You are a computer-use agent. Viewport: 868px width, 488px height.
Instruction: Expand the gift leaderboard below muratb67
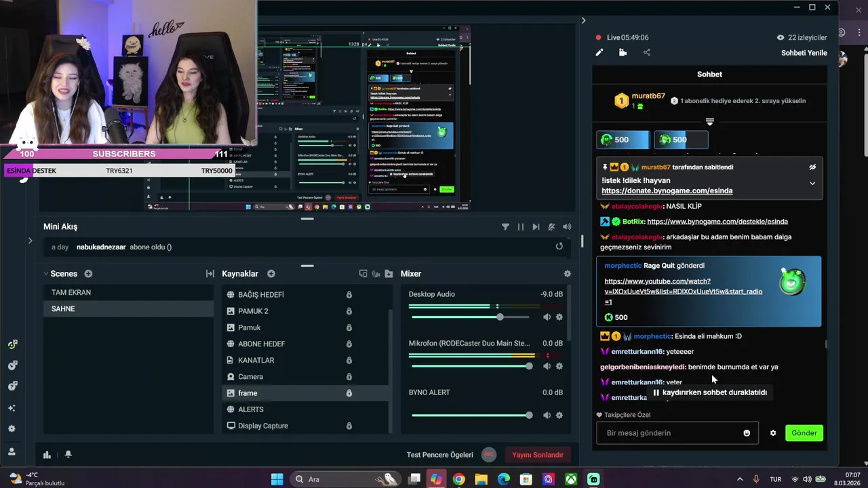[x=709, y=122]
